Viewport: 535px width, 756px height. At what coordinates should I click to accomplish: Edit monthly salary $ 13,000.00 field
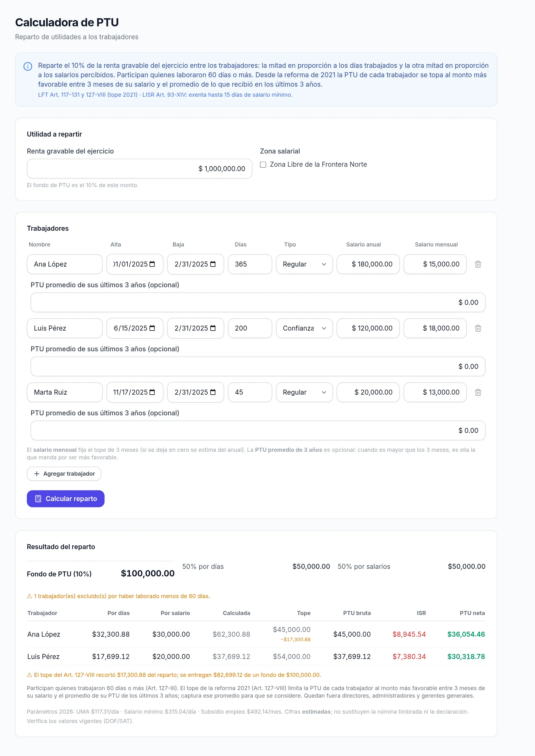point(435,392)
